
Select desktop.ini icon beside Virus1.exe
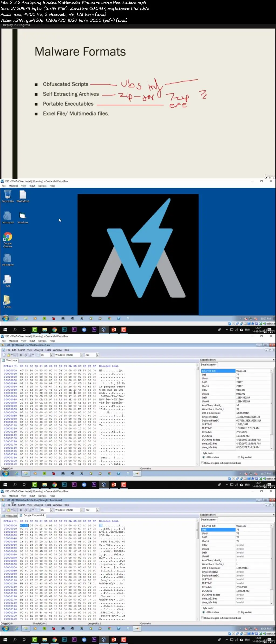(x=8, y=218)
